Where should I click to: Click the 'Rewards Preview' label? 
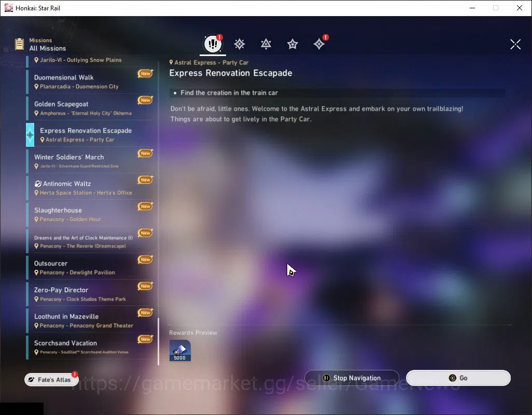[193, 333]
